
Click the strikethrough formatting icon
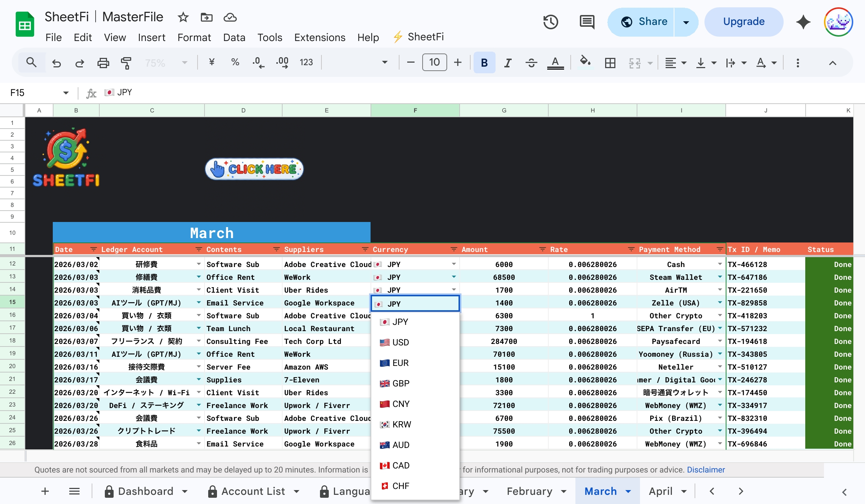click(531, 63)
